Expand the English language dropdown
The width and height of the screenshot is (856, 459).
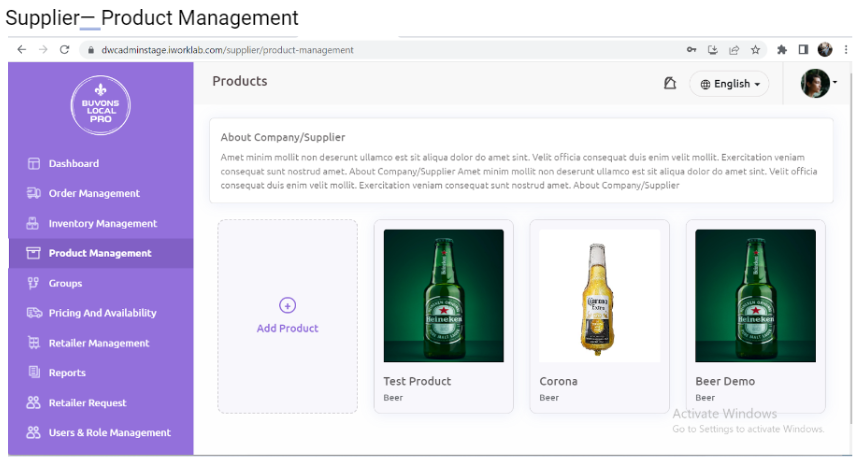pos(729,84)
